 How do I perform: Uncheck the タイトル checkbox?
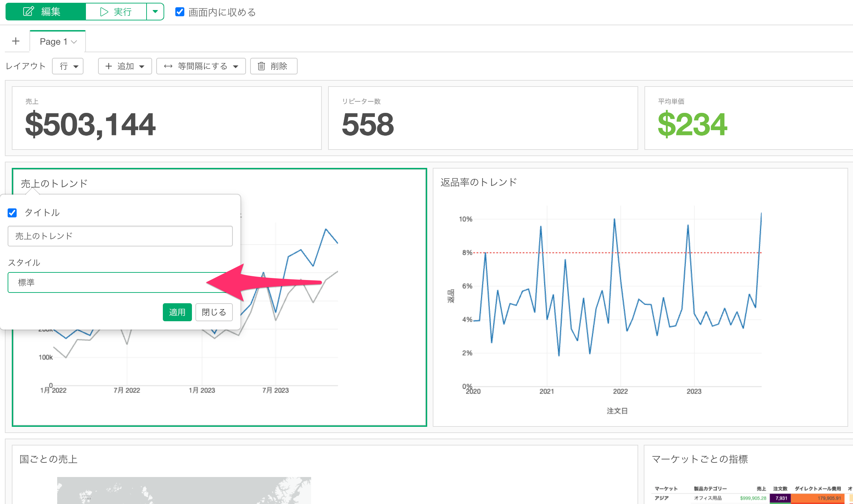(12, 213)
